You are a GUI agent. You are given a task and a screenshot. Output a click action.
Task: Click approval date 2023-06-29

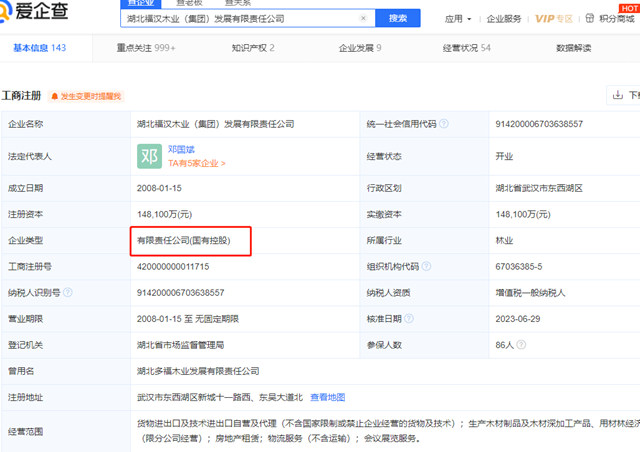pos(518,319)
